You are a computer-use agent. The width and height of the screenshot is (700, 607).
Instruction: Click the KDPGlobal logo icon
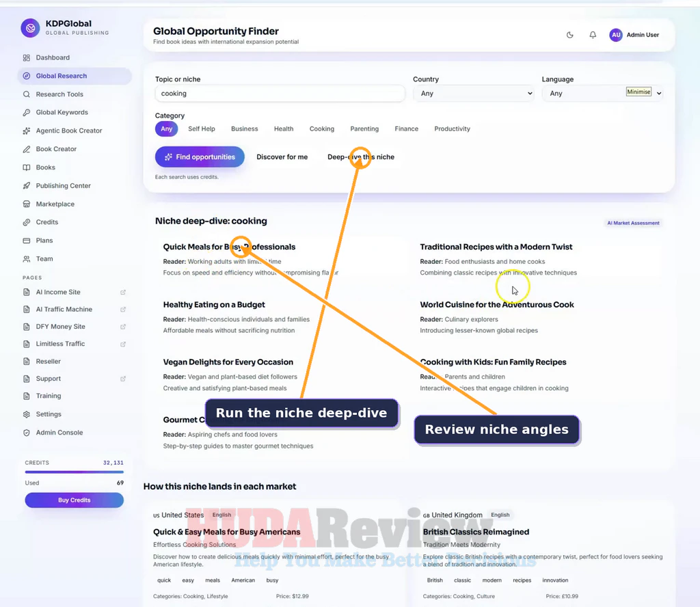point(30,28)
